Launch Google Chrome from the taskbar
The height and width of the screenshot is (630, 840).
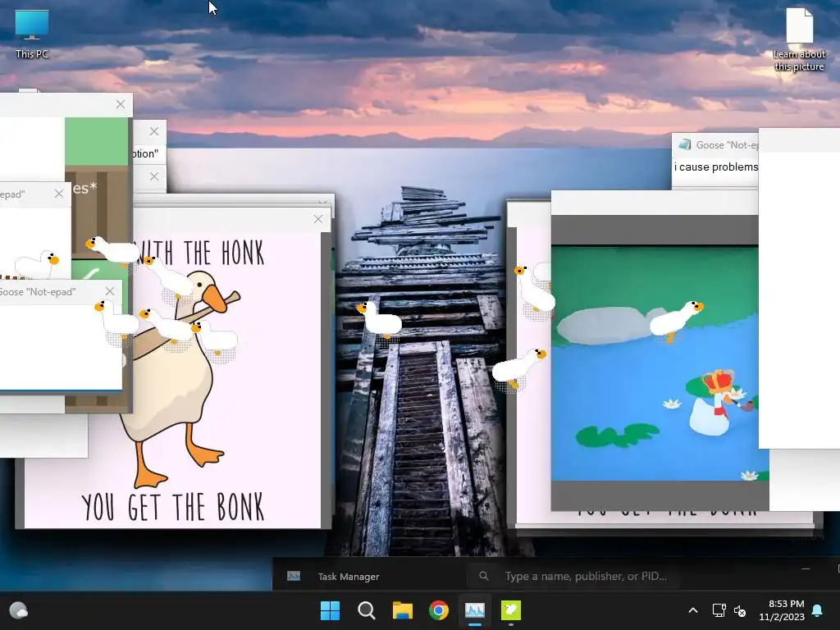[x=439, y=610]
